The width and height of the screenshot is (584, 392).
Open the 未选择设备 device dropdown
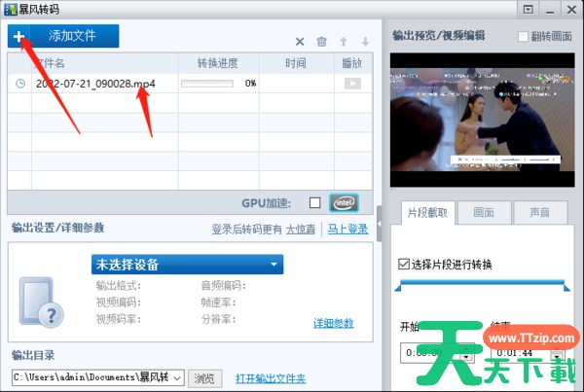pos(187,265)
